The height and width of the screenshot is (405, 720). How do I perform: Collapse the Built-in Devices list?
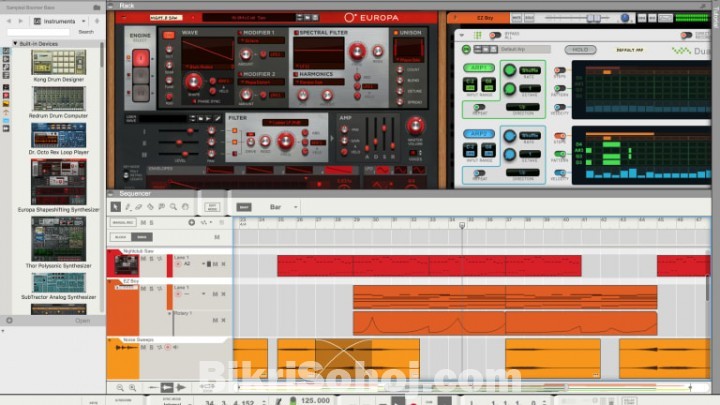coord(15,44)
